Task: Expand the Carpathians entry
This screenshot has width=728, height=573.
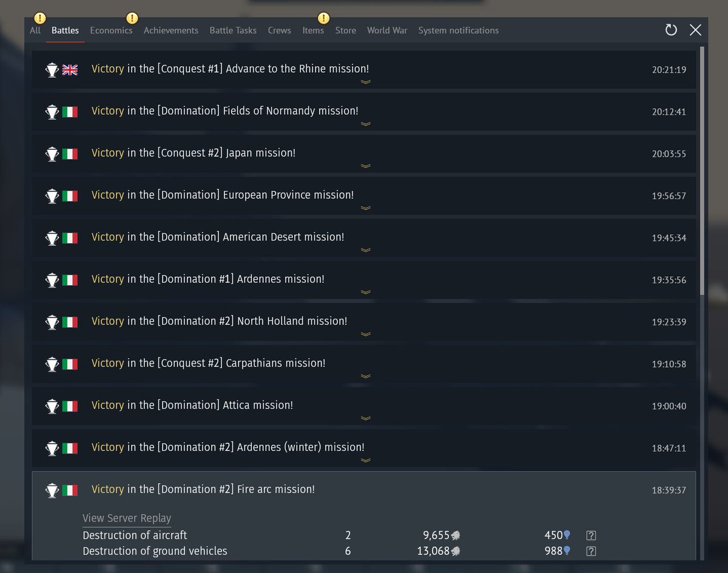Action: coord(365,376)
